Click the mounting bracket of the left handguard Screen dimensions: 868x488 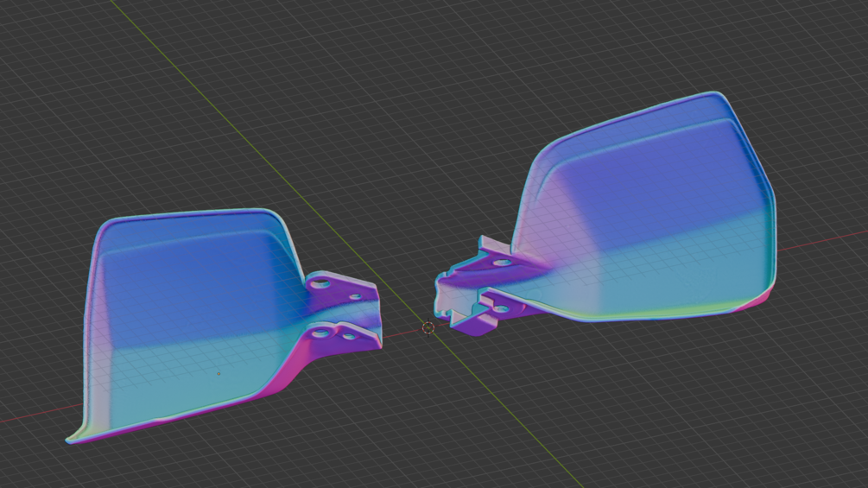[345, 312]
